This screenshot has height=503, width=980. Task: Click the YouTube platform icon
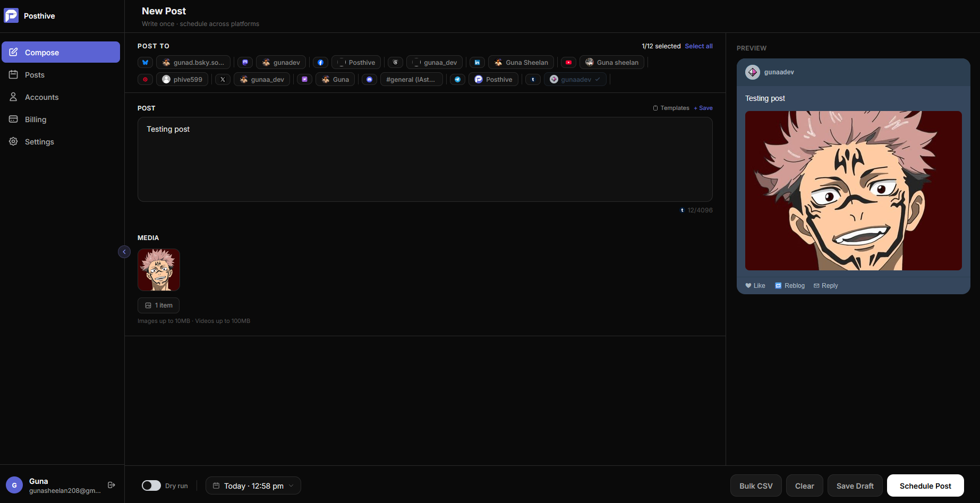point(568,63)
